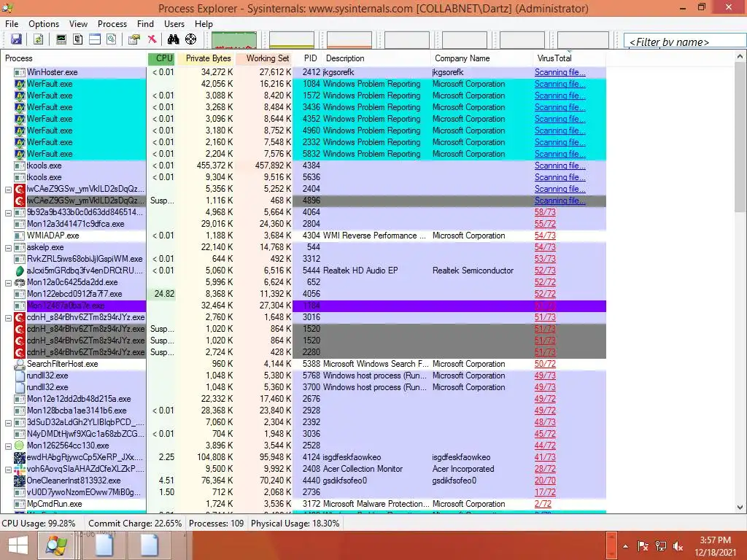747x560 pixels.
Task: Open the Users menu
Action: pyautogui.click(x=174, y=24)
